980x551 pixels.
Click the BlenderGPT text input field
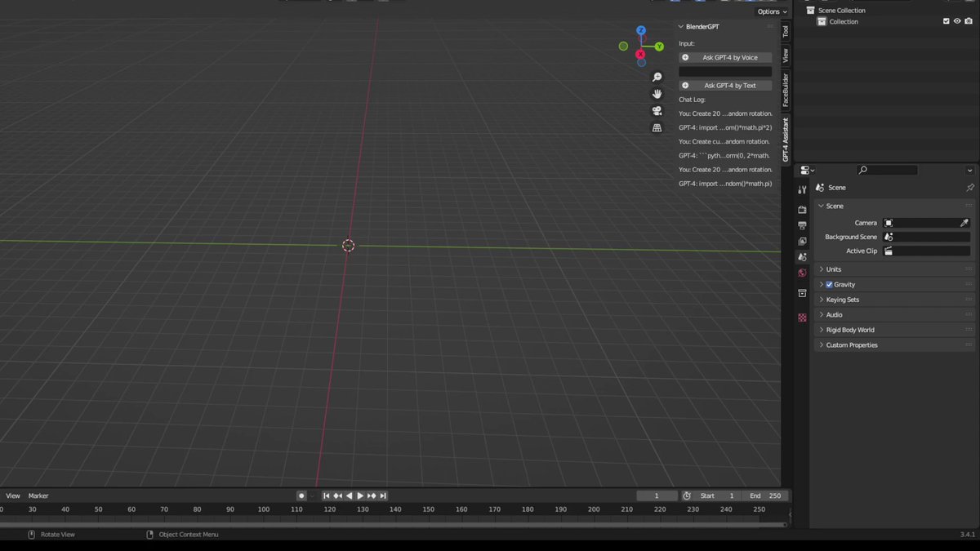point(725,71)
